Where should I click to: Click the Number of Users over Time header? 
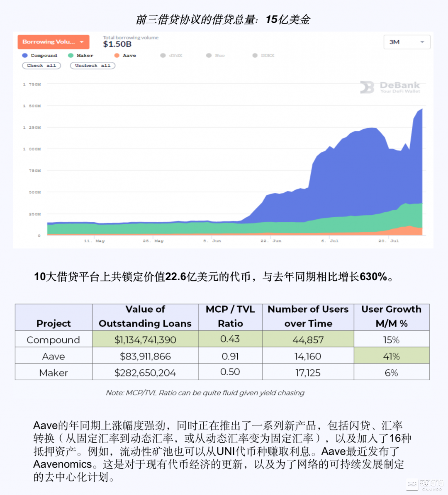point(308,317)
